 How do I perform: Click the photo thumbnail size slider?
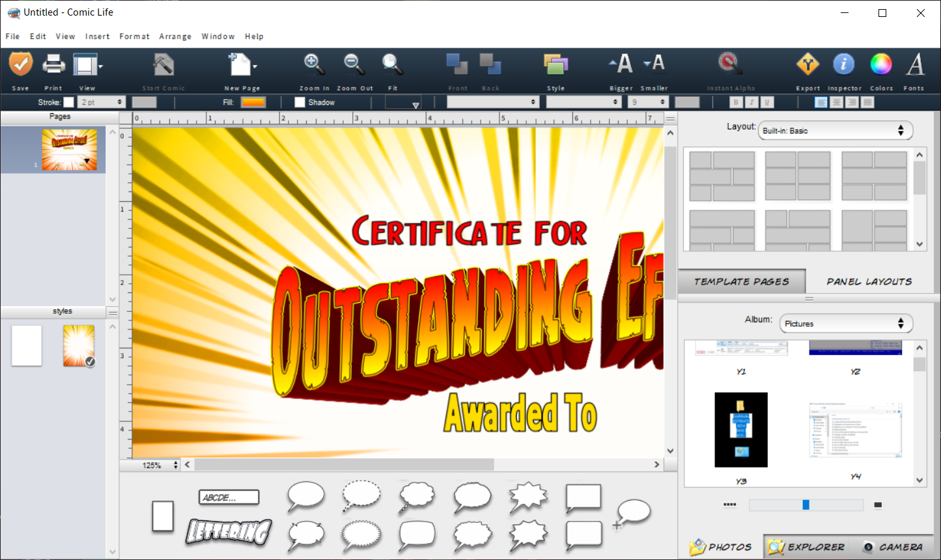click(806, 505)
